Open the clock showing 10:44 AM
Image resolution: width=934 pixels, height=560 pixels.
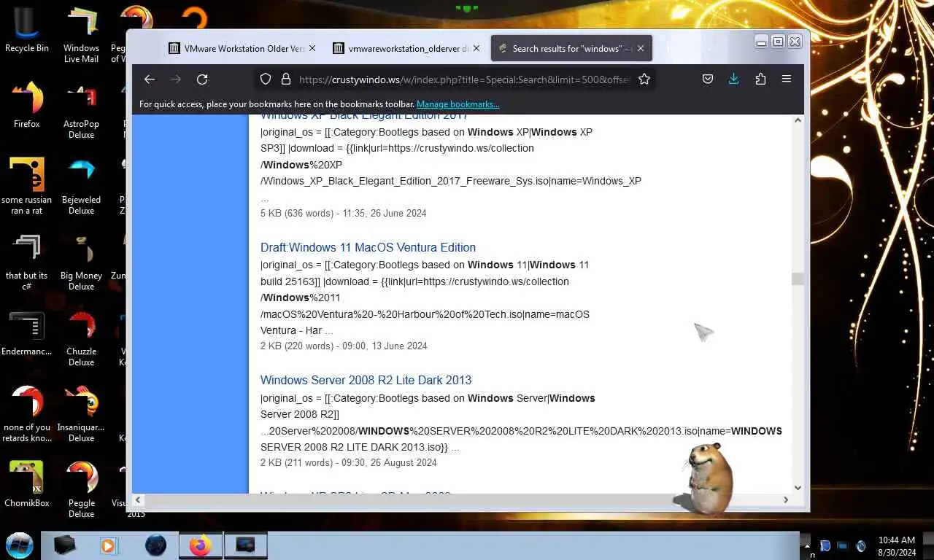pos(897,546)
